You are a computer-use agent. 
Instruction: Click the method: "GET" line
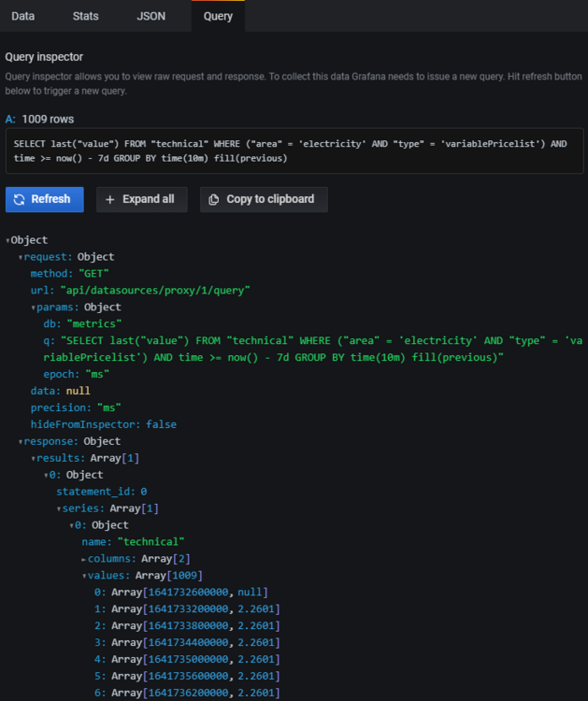click(70, 274)
